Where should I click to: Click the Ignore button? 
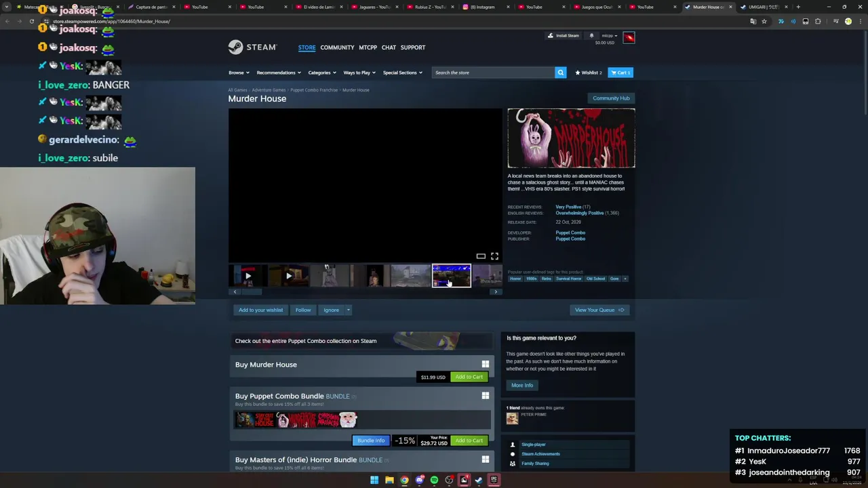point(331,310)
